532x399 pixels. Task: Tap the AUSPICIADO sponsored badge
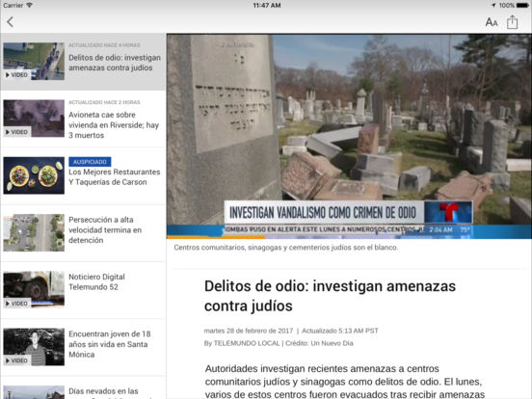pos(90,162)
